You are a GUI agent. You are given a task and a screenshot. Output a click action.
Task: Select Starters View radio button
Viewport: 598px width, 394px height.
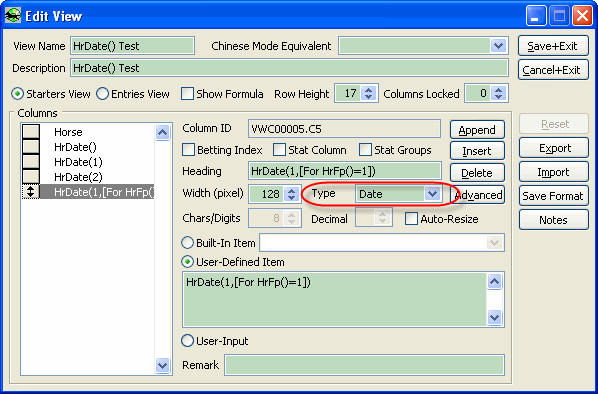18,94
